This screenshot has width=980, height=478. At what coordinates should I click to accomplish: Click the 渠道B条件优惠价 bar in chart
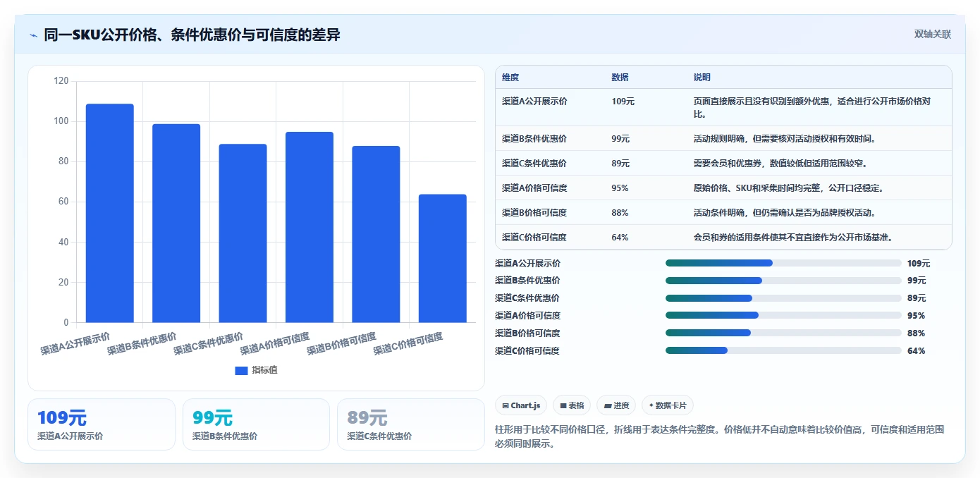point(176,223)
